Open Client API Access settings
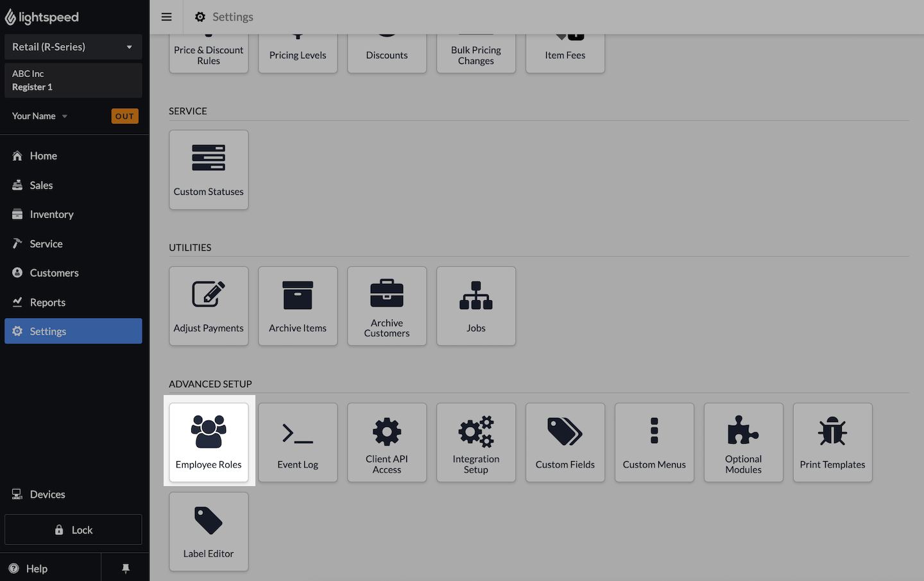This screenshot has height=581, width=924. (387, 442)
